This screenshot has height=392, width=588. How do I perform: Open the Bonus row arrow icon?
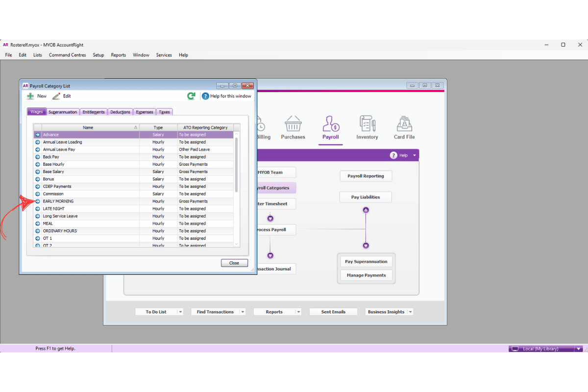point(38,179)
